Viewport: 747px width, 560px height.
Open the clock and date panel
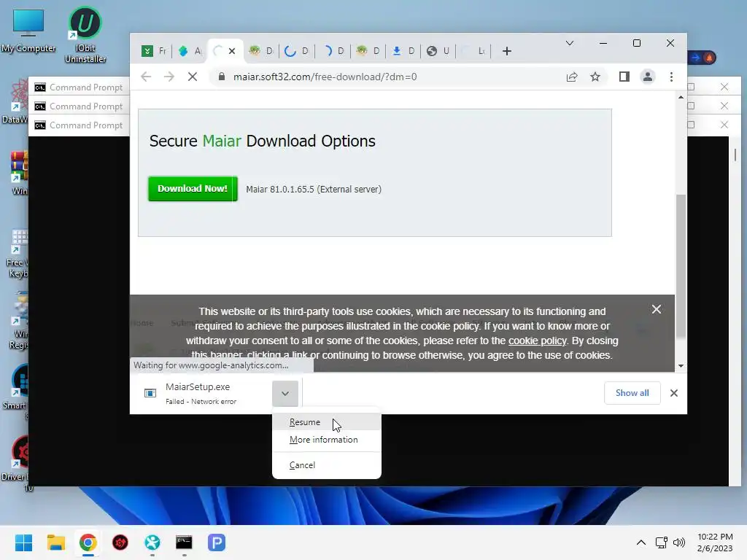coord(715,542)
